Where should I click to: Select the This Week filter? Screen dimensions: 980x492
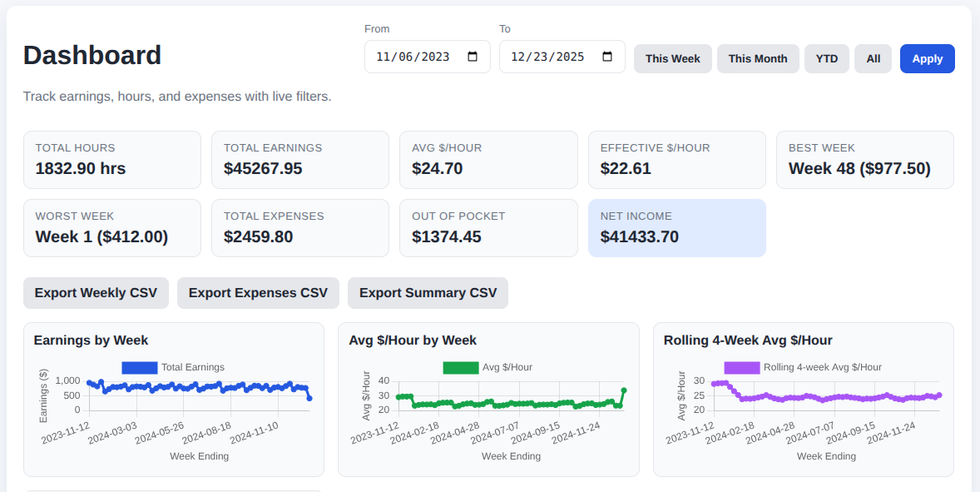pos(672,59)
